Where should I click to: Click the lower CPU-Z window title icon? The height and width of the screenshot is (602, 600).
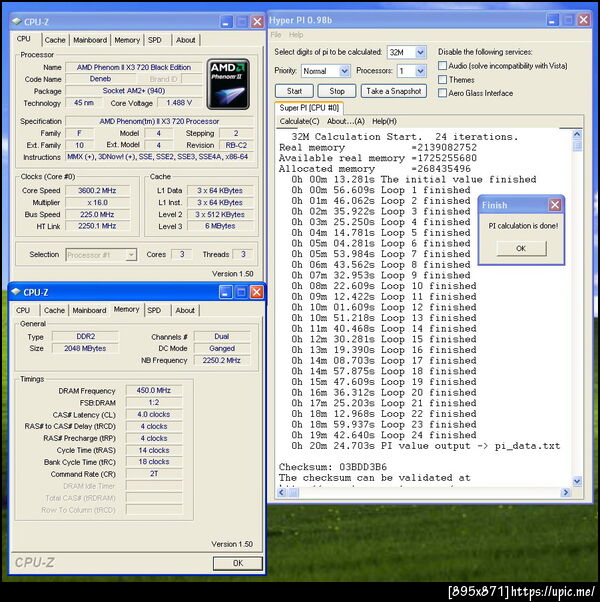[17, 292]
